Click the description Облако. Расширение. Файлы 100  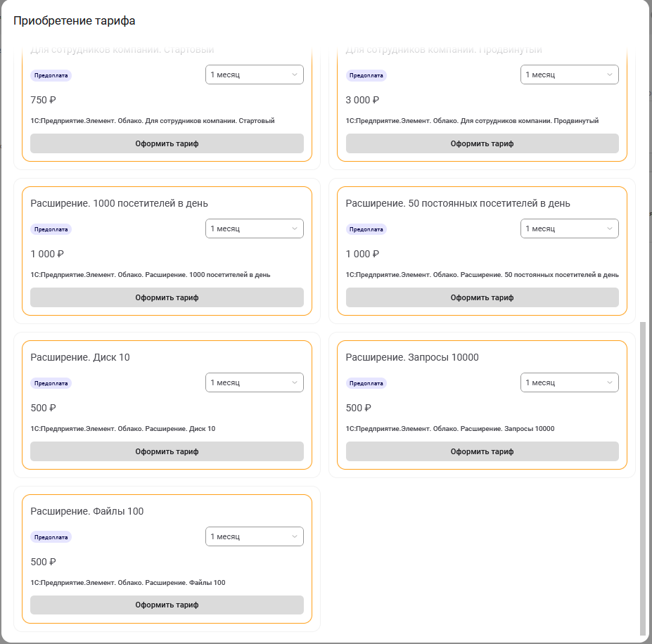[128, 583]
